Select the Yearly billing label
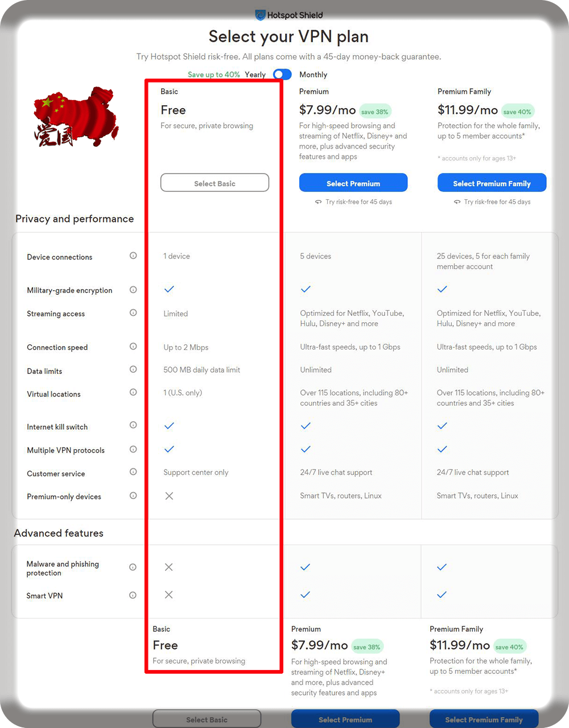The width and height of the screenshot is (569, 728). (255, 75)
